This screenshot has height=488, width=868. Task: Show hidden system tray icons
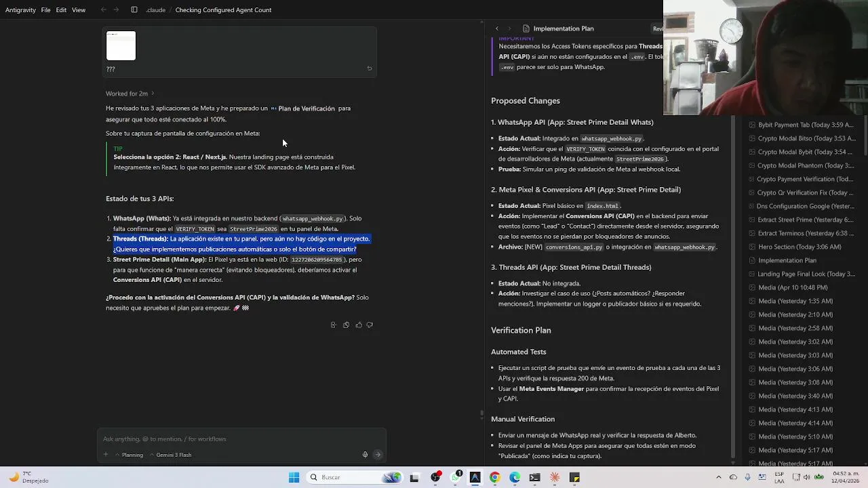coord(720,477)
